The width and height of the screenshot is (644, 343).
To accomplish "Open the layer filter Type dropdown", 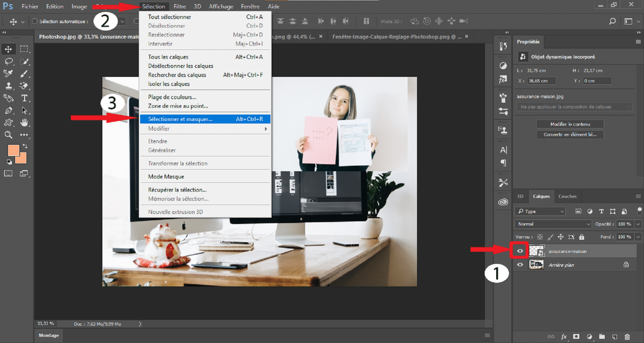I will pos(541,211).
